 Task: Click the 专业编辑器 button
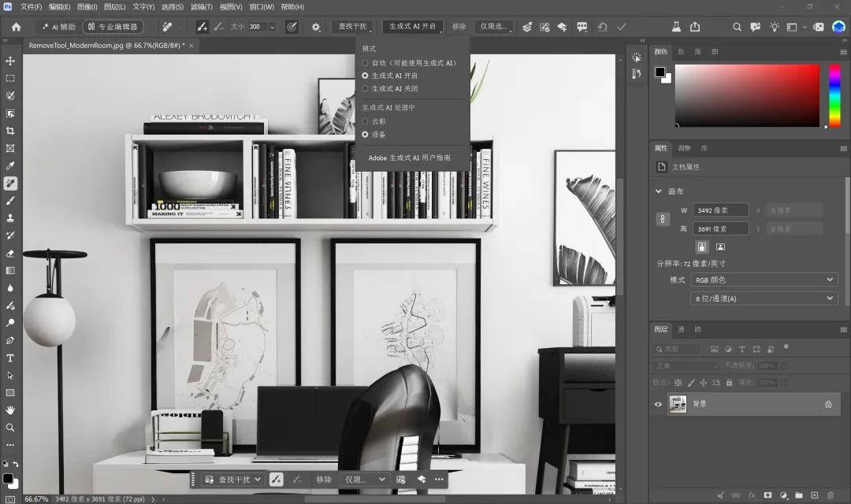[x=113, y=27]
